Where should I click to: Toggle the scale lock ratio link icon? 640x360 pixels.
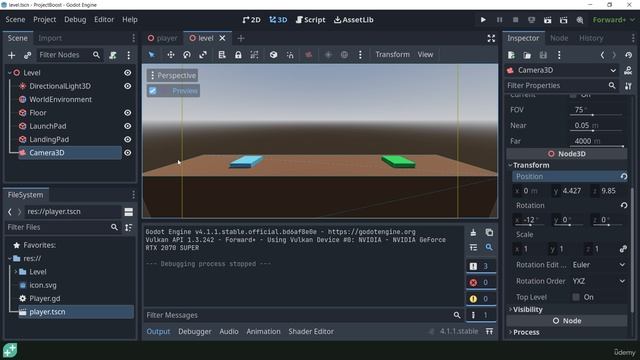[x=623, y=249]
